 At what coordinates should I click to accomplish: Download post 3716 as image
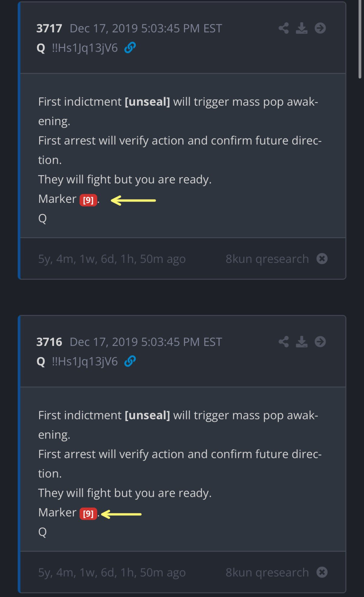point(302,342)
